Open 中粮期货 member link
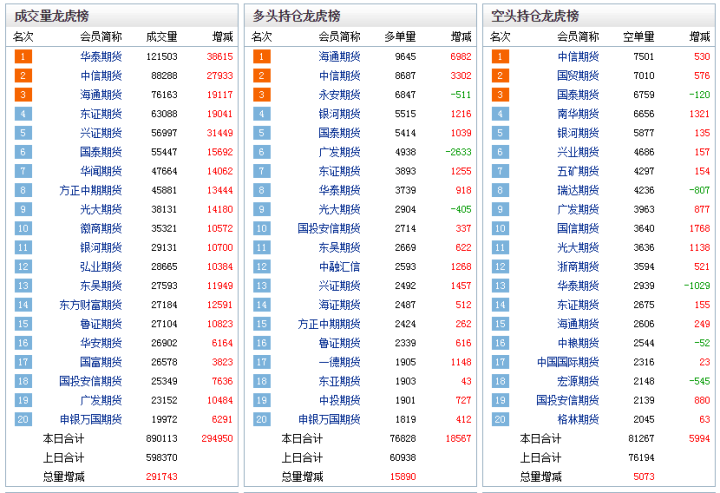This screenshot has width=720, height=493. pyautogui.click(x=578, y=343)
